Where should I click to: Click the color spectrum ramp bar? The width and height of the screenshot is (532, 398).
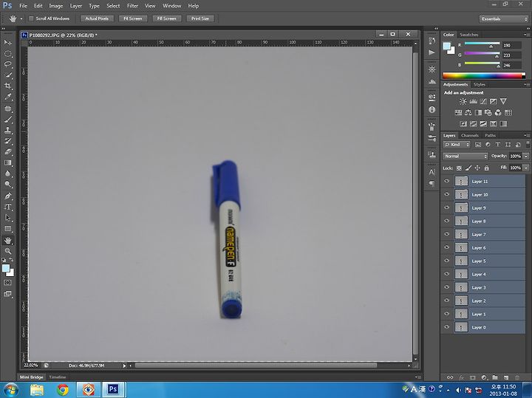pos(484,75)
